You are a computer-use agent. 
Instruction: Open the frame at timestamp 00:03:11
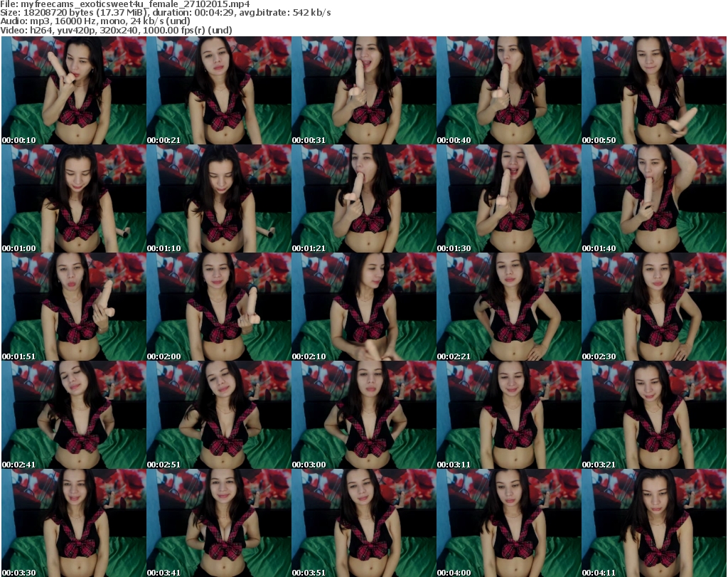[x=509, y=415]
